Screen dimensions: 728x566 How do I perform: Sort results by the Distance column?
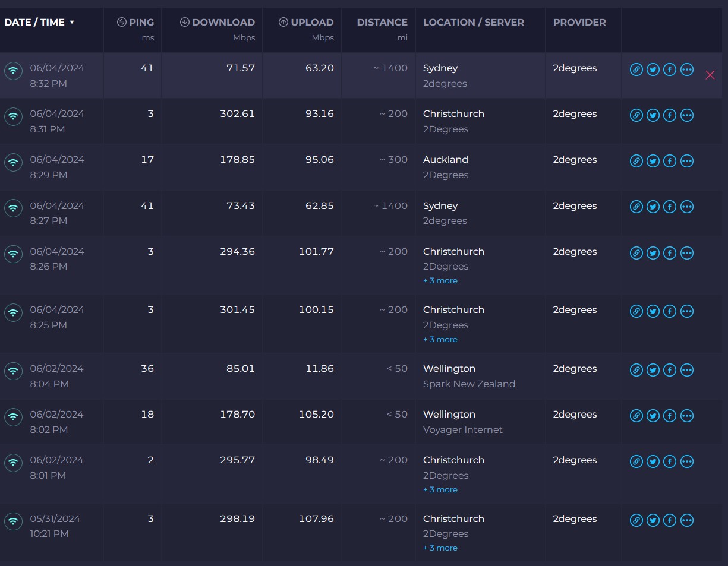382,22
